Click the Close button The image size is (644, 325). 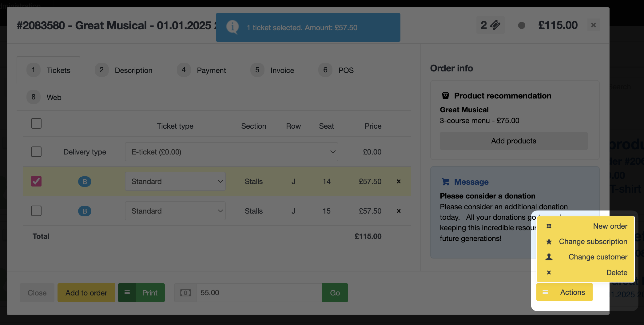tap(37, 293)
